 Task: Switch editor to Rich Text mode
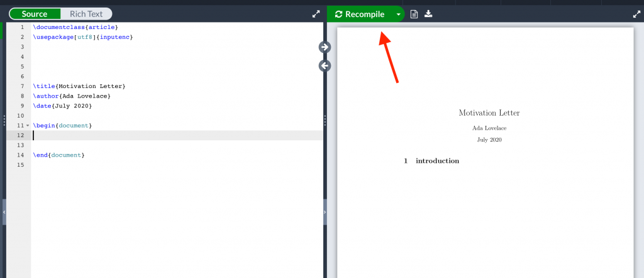[x=86, y=14]
